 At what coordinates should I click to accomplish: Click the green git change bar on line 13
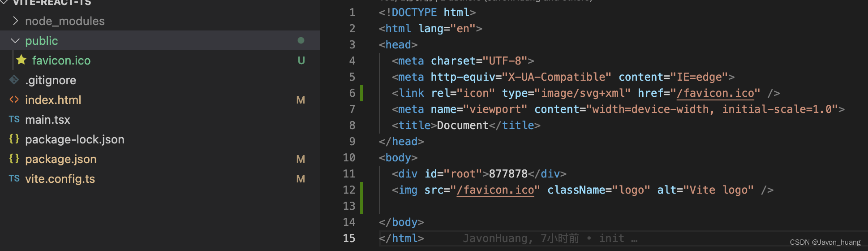361,206
